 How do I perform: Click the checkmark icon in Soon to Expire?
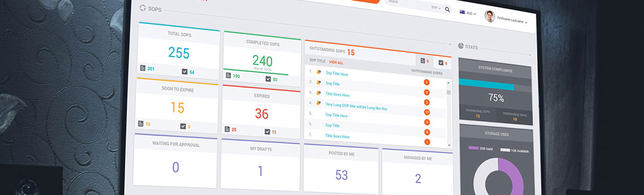coord(182,126)
